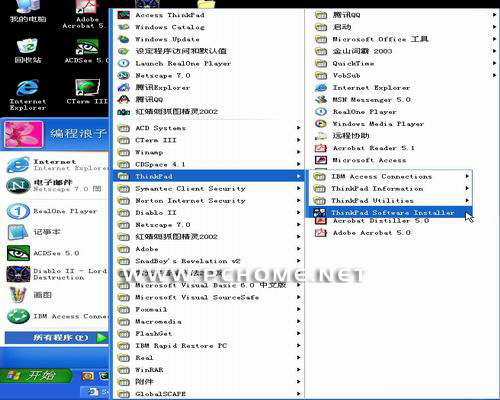Expand the CTerm III folder arrow
This screenshot has width=500, height=400.
[x=299, y=140]
